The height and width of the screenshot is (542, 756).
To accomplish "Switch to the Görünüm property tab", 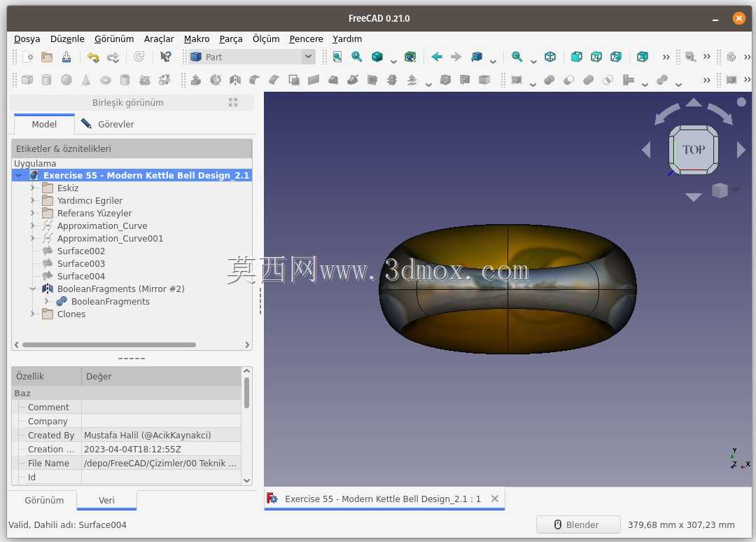I will tap(44, 500).
